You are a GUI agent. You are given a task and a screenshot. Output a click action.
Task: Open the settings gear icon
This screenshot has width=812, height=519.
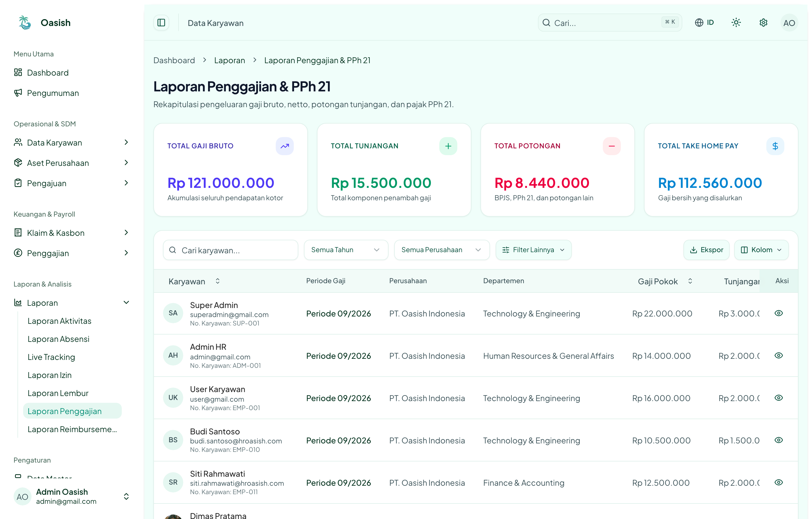tap(764, 23)
